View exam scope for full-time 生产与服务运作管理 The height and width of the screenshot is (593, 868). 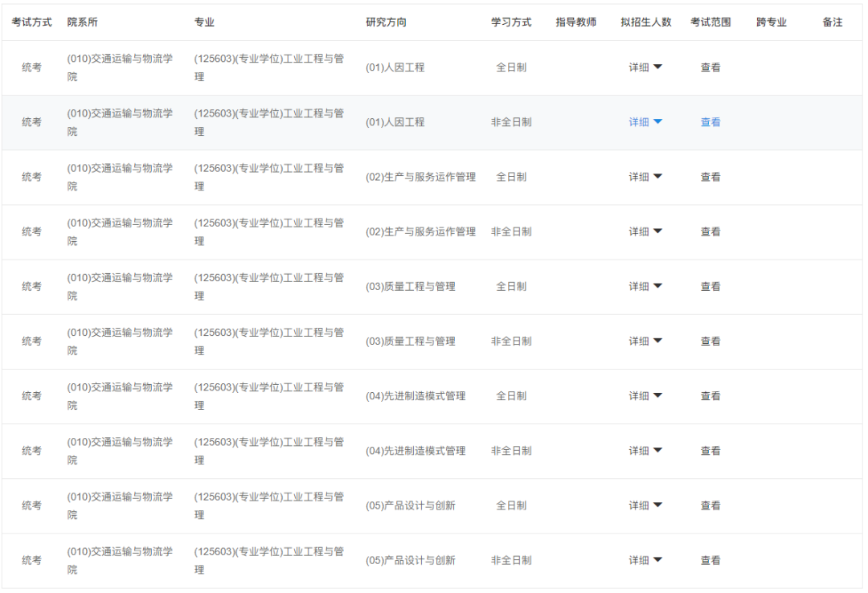coord(710,177)
